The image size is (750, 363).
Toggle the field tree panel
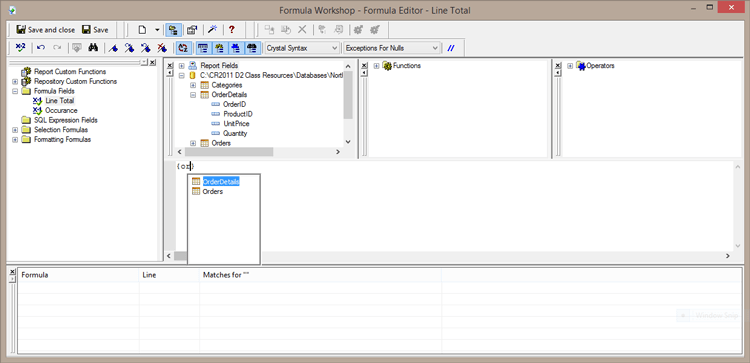pyautogui.click(x=203, y=48)
